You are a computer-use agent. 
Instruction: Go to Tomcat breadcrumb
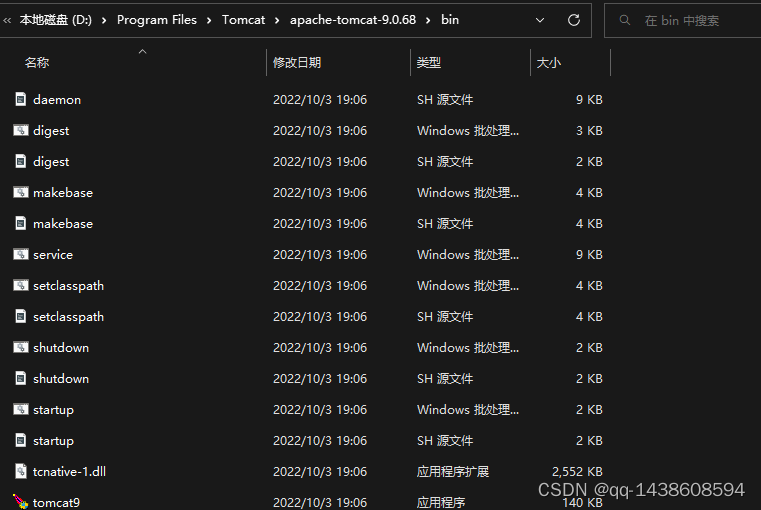[243, 20]
